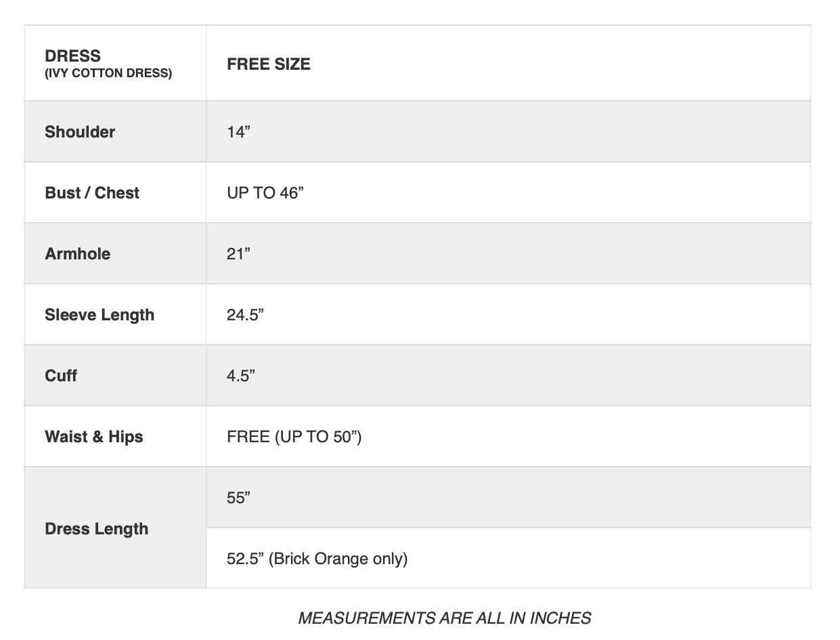This screenshot has height=640, width=840.
Task: Select the 24.5" sleeve length value
Action: pos(245,315)
